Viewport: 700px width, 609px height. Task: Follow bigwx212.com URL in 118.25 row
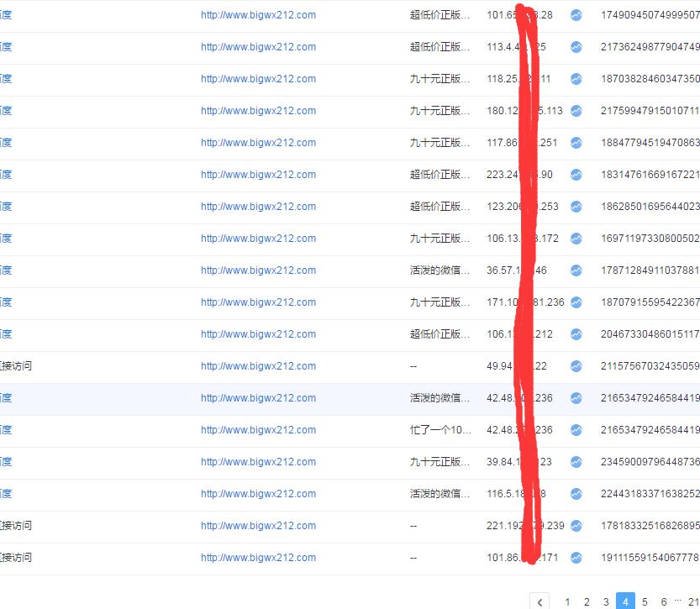point(259,79)
